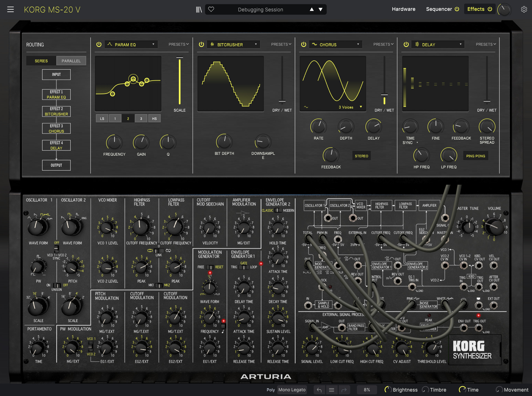Toggle delay PING PONG button

pos(475,156)
